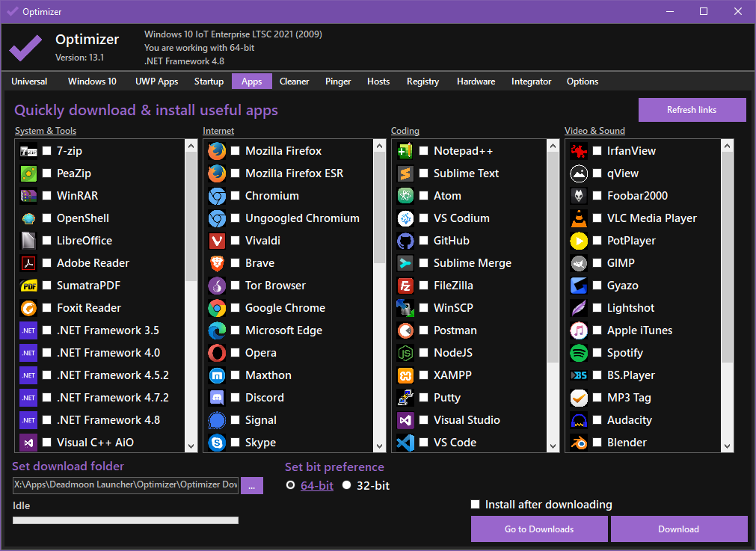Click the FileZilla icon
The width and height of the screenshot is (756, 551).
pos(405,286)
